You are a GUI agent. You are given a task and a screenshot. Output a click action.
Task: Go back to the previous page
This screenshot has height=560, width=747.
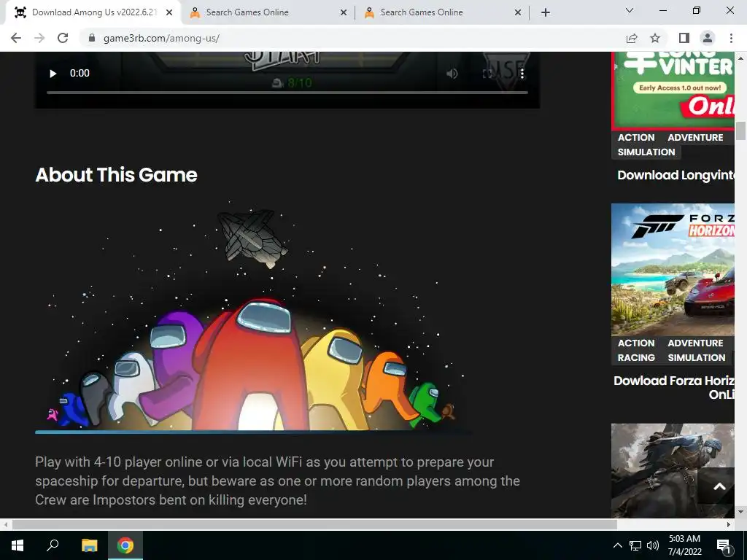pos(16,38)
